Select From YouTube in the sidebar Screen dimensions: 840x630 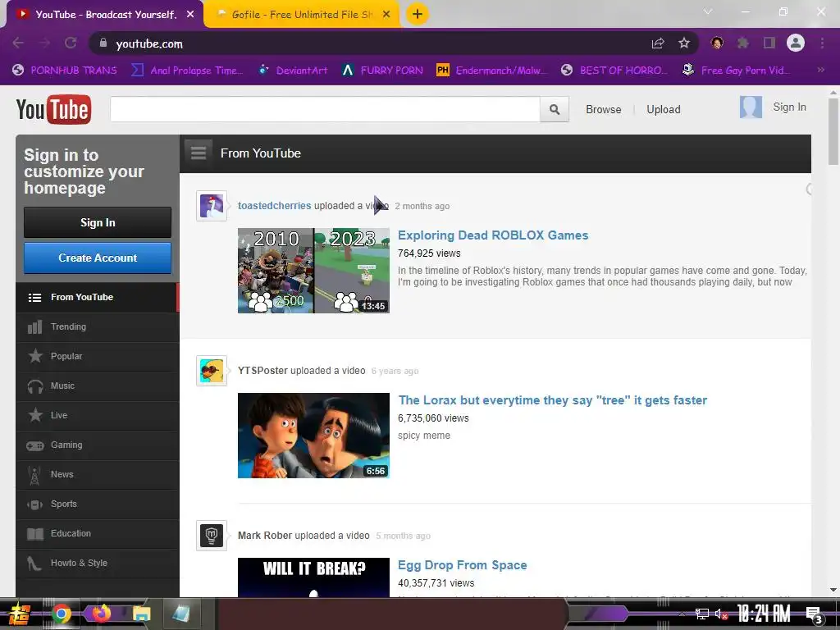tap(98, 297)
